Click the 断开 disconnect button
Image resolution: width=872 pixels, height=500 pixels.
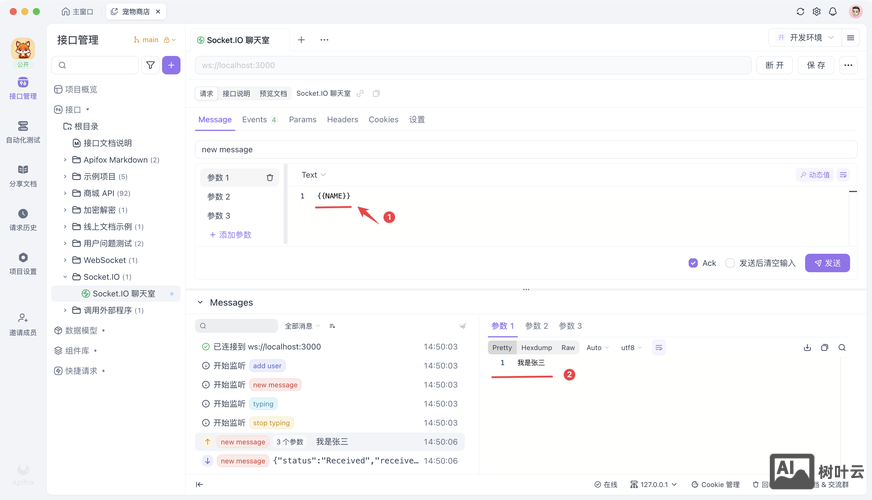[775, 65]
